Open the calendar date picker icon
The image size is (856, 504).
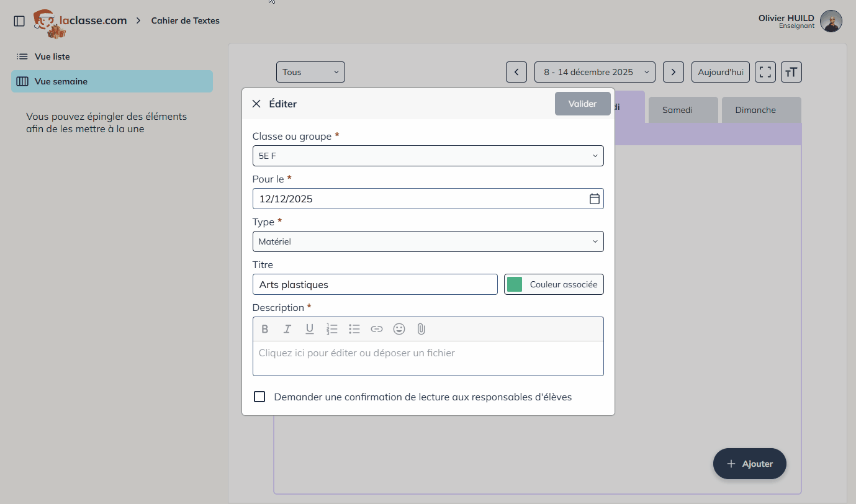click(594, 199)
